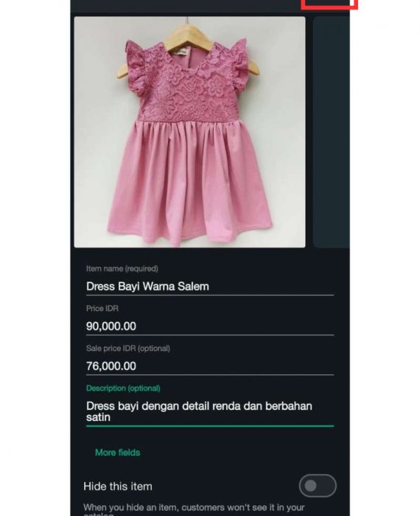
Task: Click the Item name (required) label
Action: 122,268
